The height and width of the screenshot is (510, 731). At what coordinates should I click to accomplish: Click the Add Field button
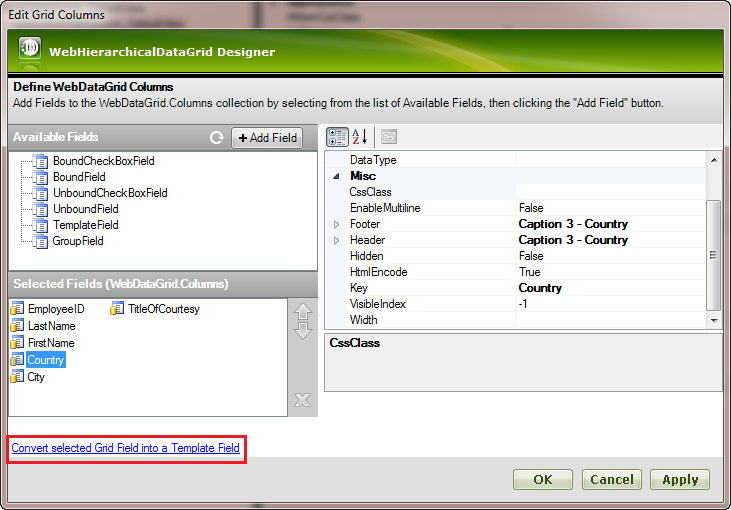click(267, 138)
